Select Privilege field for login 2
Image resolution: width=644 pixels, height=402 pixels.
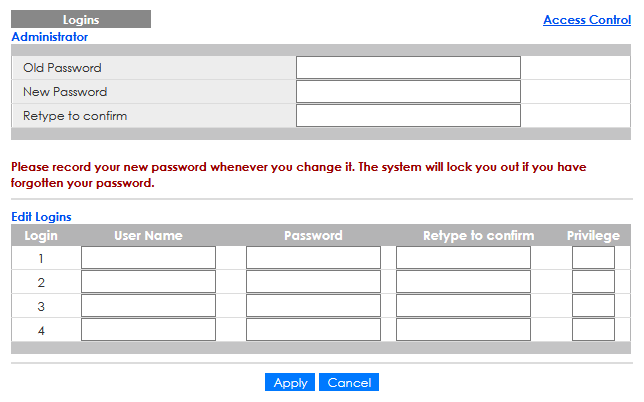pyautogui.click(x=593, y=282)
